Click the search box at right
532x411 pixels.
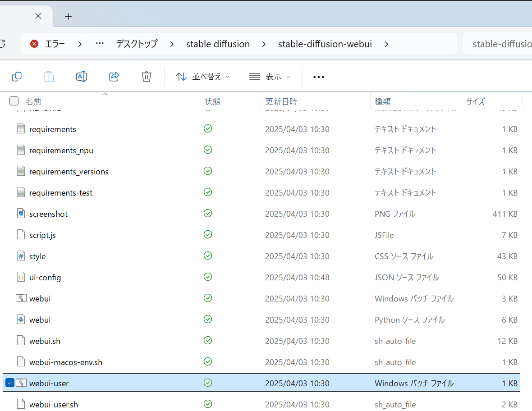coord(497,44)
